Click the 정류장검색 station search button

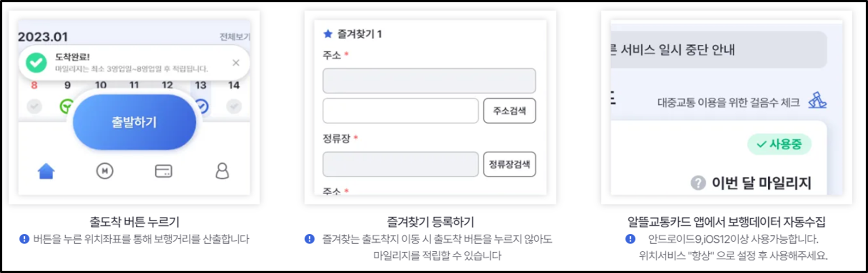point(510,164)
